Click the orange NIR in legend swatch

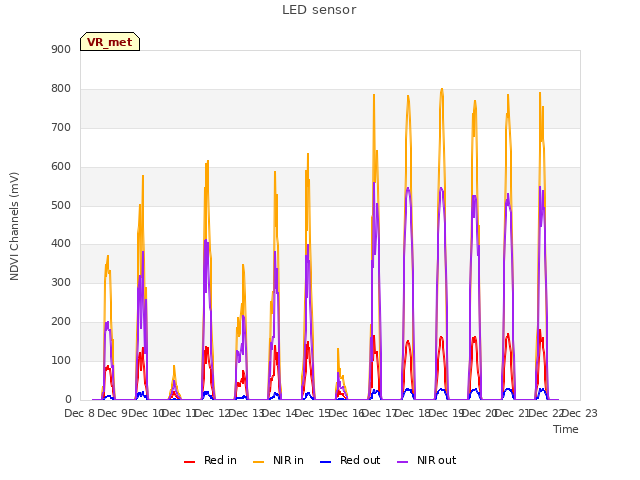coord(258,462)
